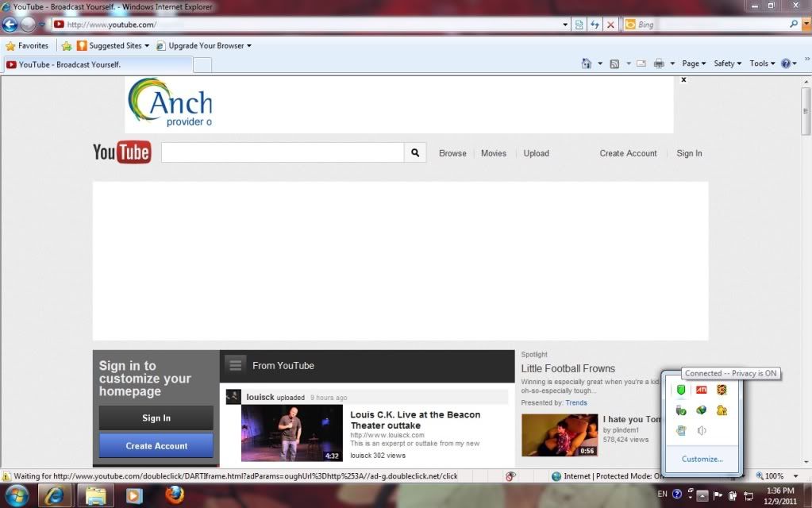Open the recent pages dropdown beside Forward

[x=42, y=25]
